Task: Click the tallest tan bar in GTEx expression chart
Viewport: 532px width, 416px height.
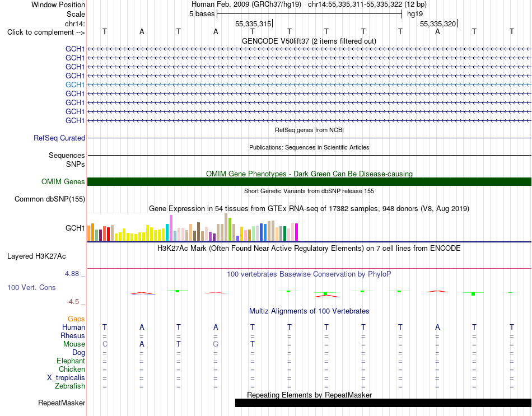Action: (x=226, y=227)
